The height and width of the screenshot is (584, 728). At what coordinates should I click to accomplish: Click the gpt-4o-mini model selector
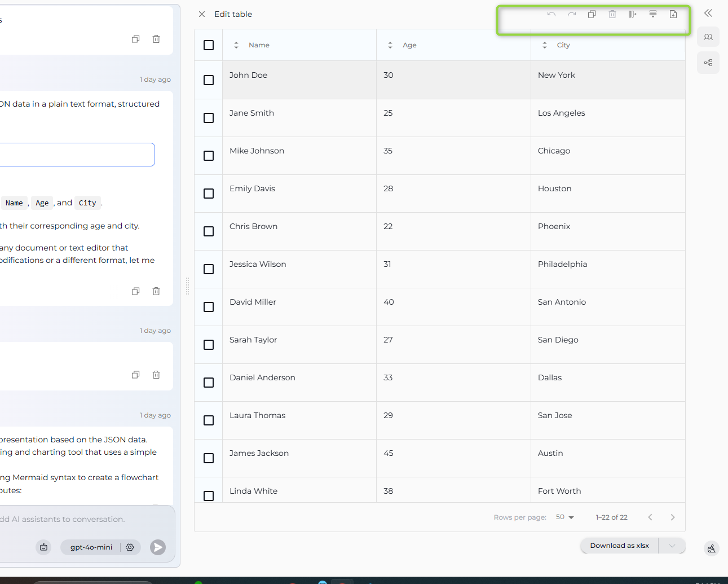pyautogui.click(x=91, y=547)
